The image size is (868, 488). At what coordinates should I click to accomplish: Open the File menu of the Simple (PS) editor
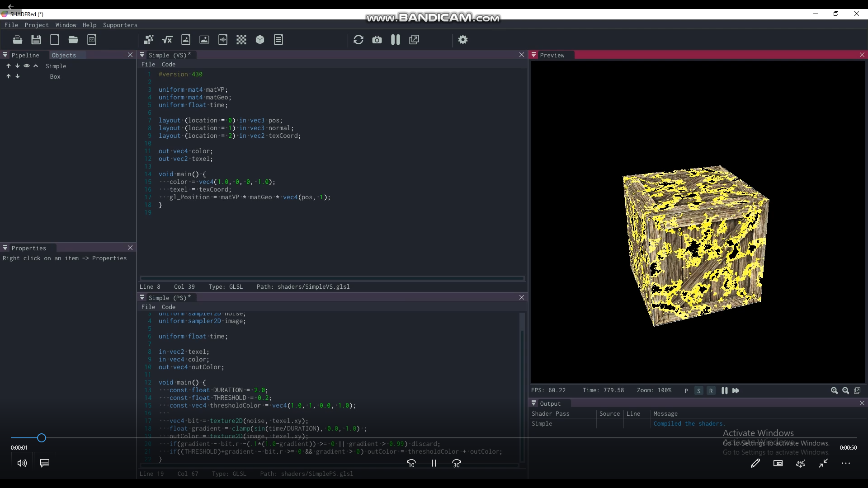coord(148,307)
